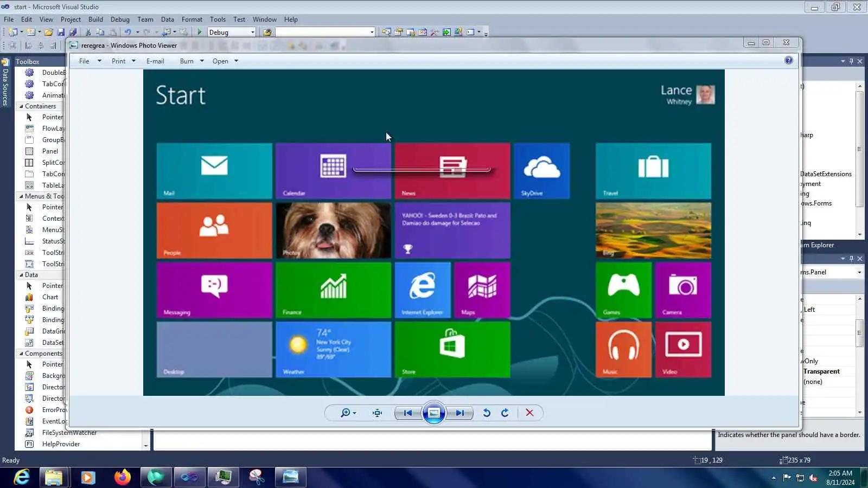Collapse the Menus & Toolbars group in Toolbox
The image size is (868, 488).
click(21, 196)
